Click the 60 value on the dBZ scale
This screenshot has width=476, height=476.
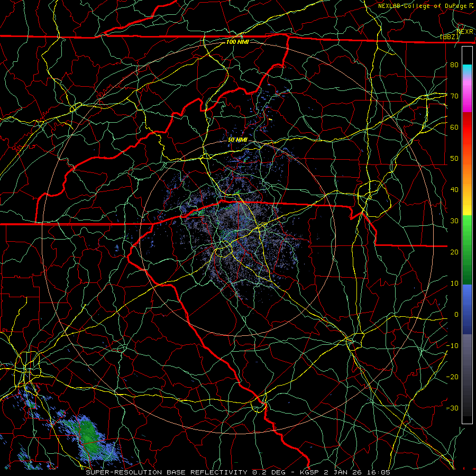point(454,127)
